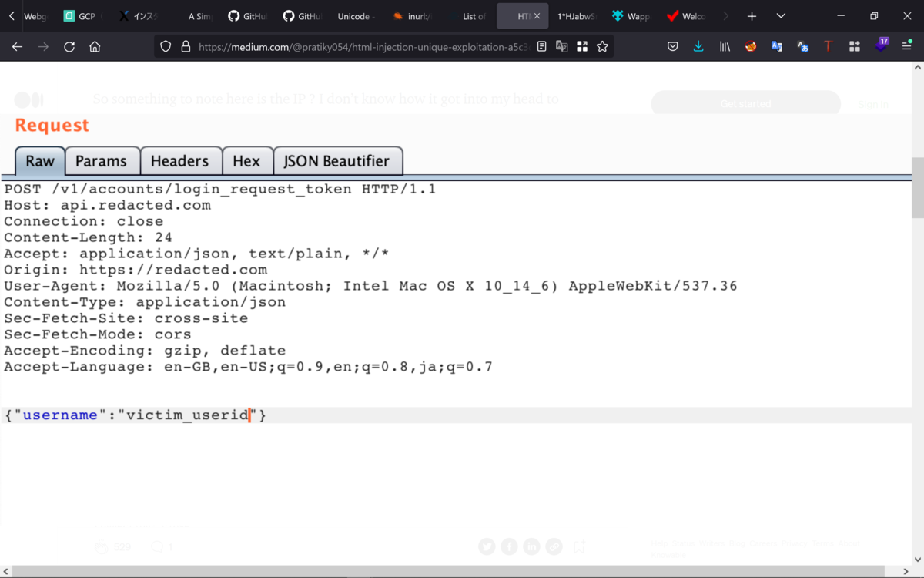
Task: Click the Medium logo
Action: click(29, 99)
